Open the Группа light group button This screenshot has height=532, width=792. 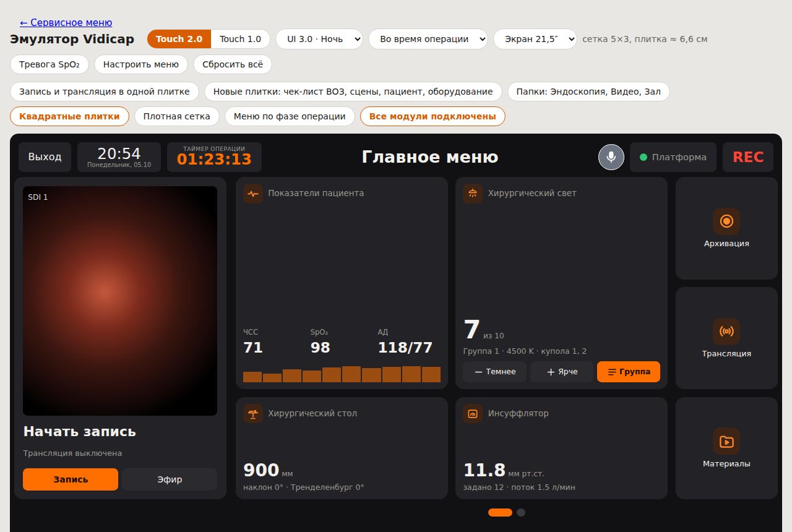(x=629, y=372)
